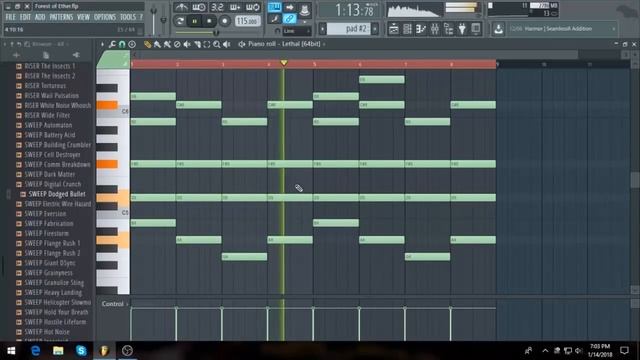Choose the Select tool in piano roll
The width and height of the screenshot is (640, 360).
207,44
